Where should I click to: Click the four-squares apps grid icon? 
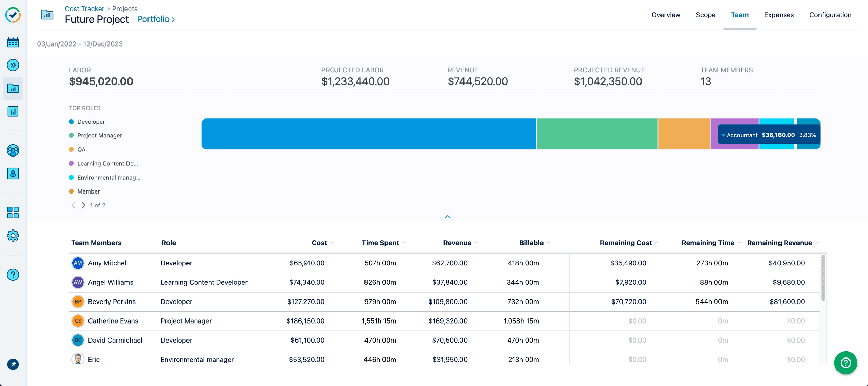tap(13, 213)
